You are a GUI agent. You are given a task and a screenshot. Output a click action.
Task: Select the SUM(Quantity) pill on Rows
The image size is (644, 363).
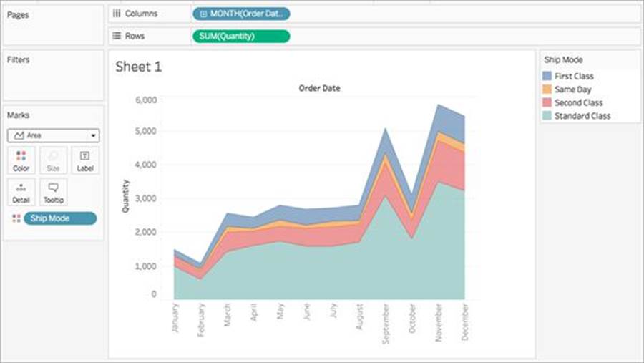click(240, 37)
